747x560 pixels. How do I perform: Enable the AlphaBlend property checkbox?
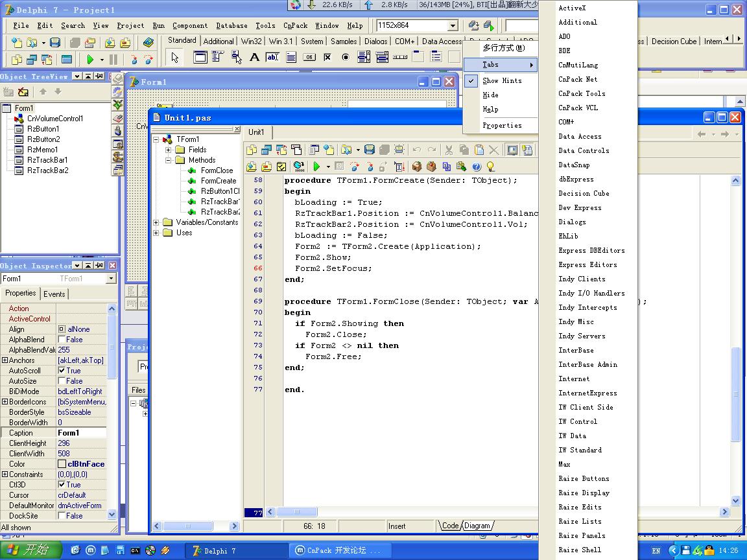pyautogui.click(x=62, y=340)
